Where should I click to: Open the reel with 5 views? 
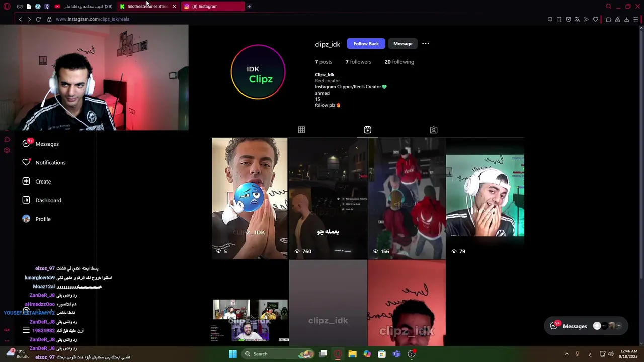coord(250,199)
